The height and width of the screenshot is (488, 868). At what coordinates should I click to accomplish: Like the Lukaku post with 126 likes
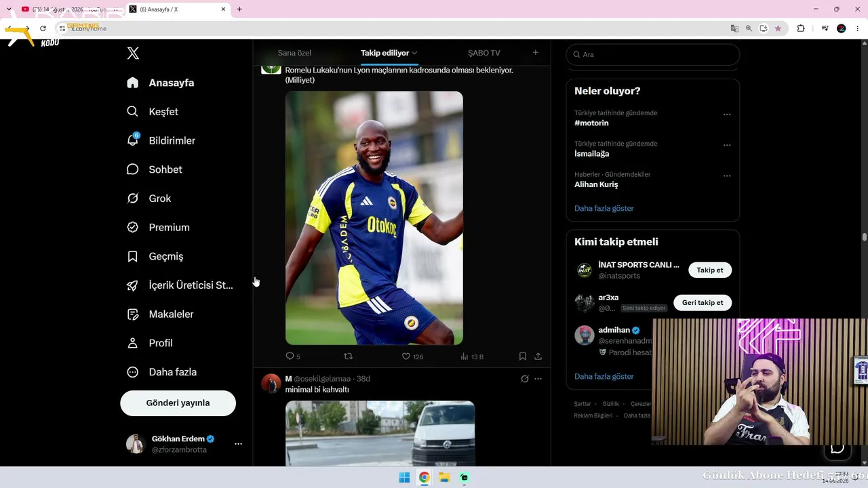[412, 357]
